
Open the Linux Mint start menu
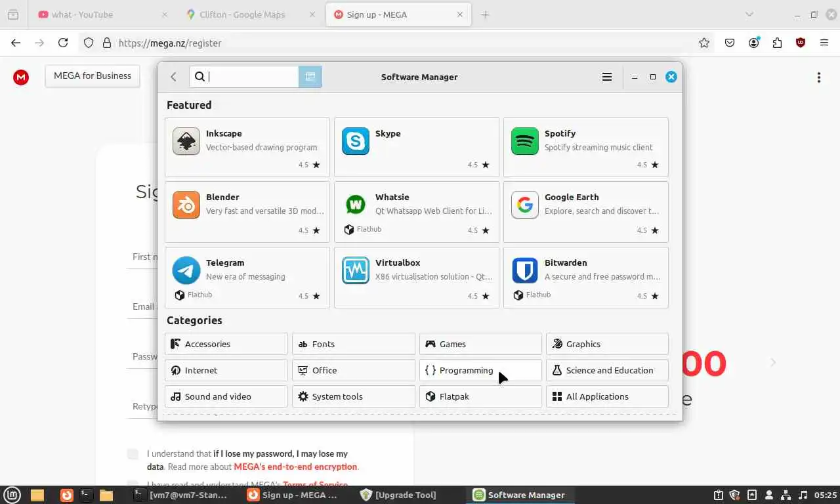tap(12, 495)
